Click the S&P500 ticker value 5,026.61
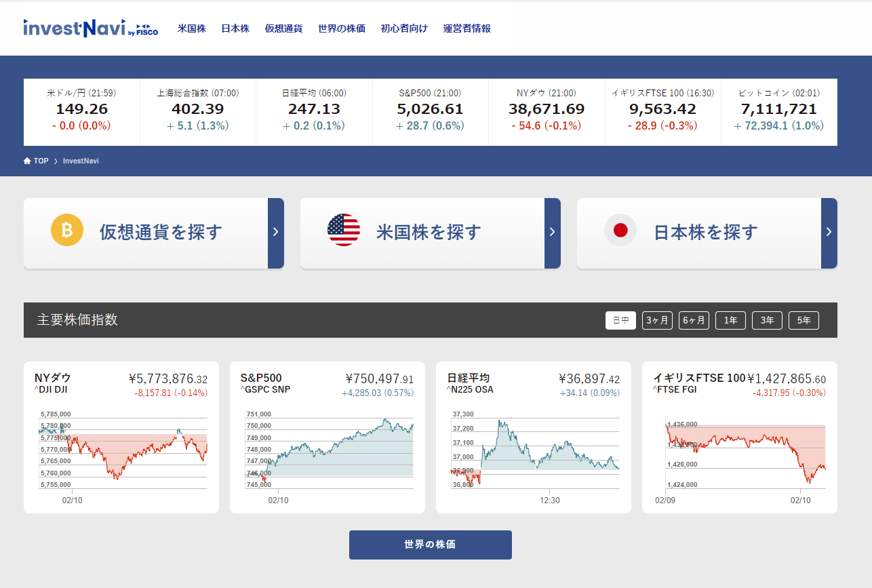Image resolution: width=872 pixels, height=588 pixels. pyautogui.click(x=430, y=109)
